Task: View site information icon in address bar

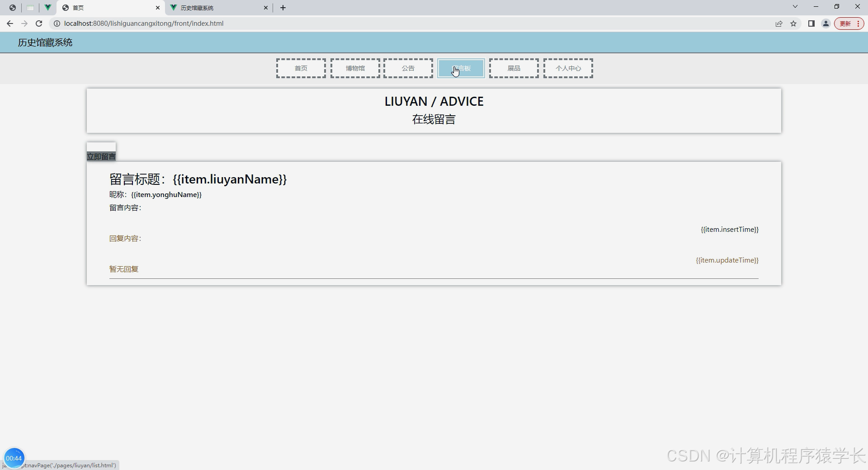Action: point(57,23)
